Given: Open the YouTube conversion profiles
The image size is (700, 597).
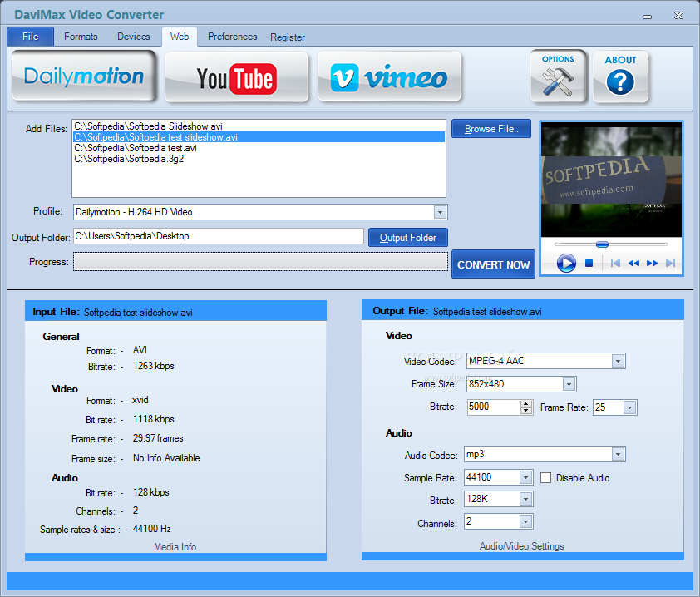Looking at the screenshot, I should tap(237, 77).
